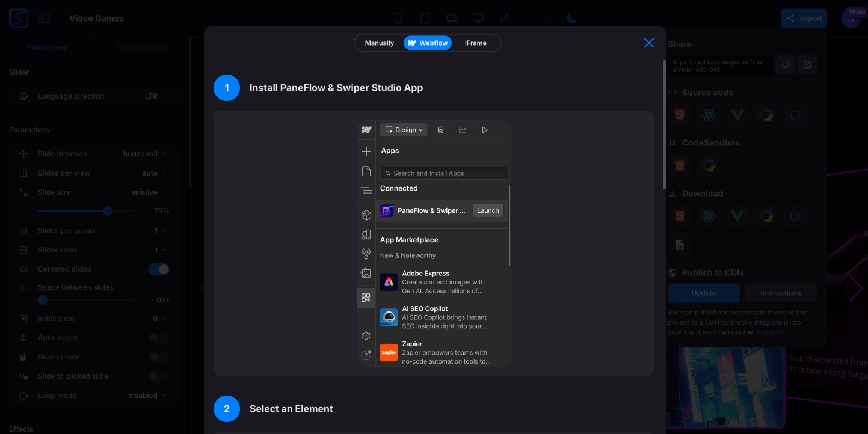Screen dimensions: 868x434
Task: Open the yellow-blue logo CodeSandbox option
Action: pyautogui.click(x=708, y=165)
